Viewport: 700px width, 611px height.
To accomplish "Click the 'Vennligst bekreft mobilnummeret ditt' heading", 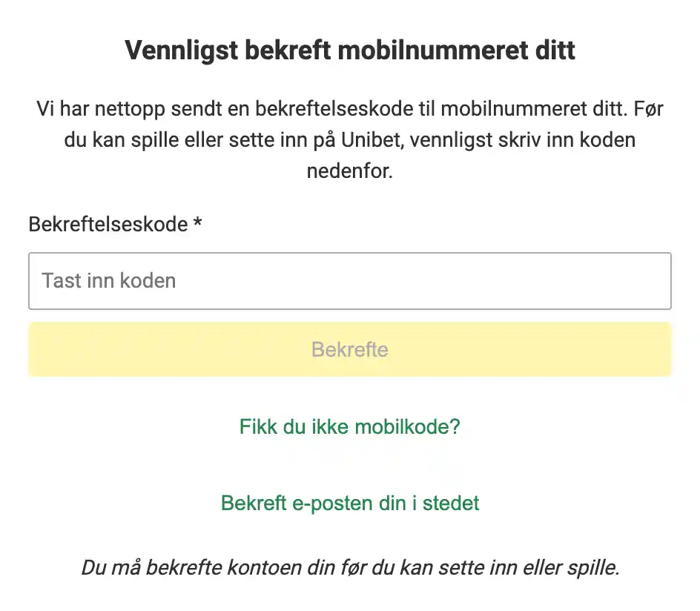I will pyautogui.click(x=350, y=49).
